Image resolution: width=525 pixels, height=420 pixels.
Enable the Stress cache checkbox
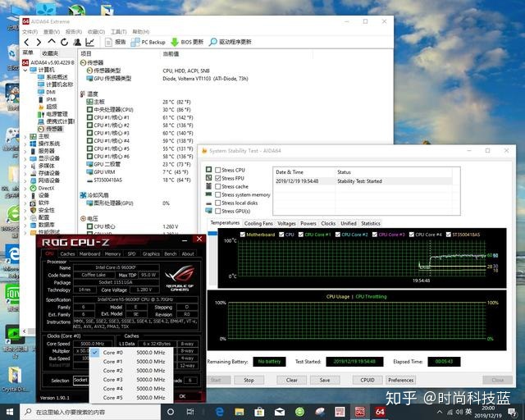pos(218,186)
